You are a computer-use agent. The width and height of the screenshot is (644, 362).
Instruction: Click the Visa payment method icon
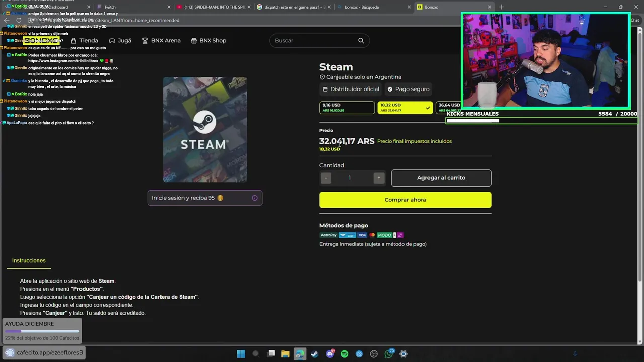362,235
